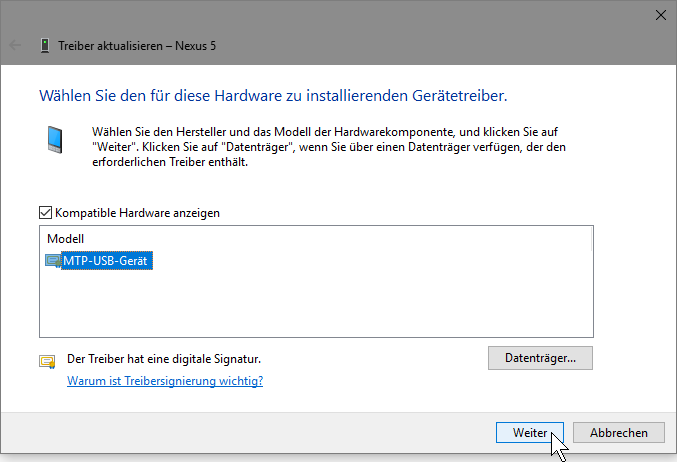Click the digital signature certificate icon
Image resolution: width=677 pixels, height=462 pixels.
pyautogui.click(x=47, y=361)
